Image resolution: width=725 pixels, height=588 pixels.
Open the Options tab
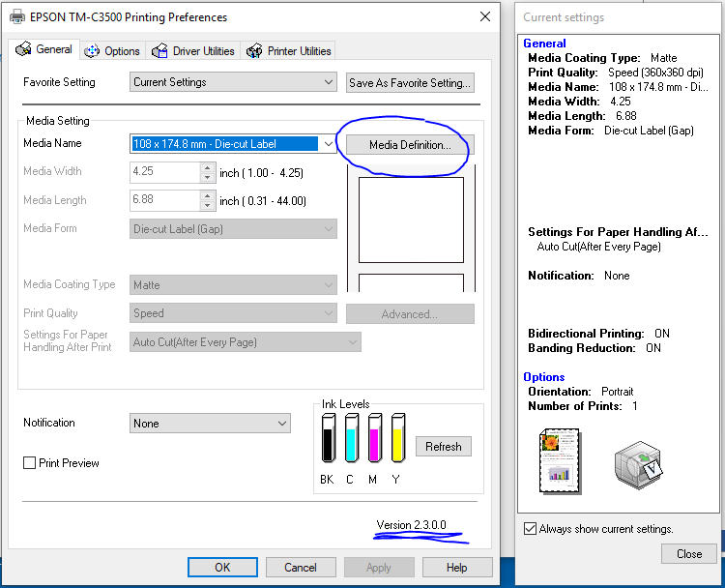point(112,51)
